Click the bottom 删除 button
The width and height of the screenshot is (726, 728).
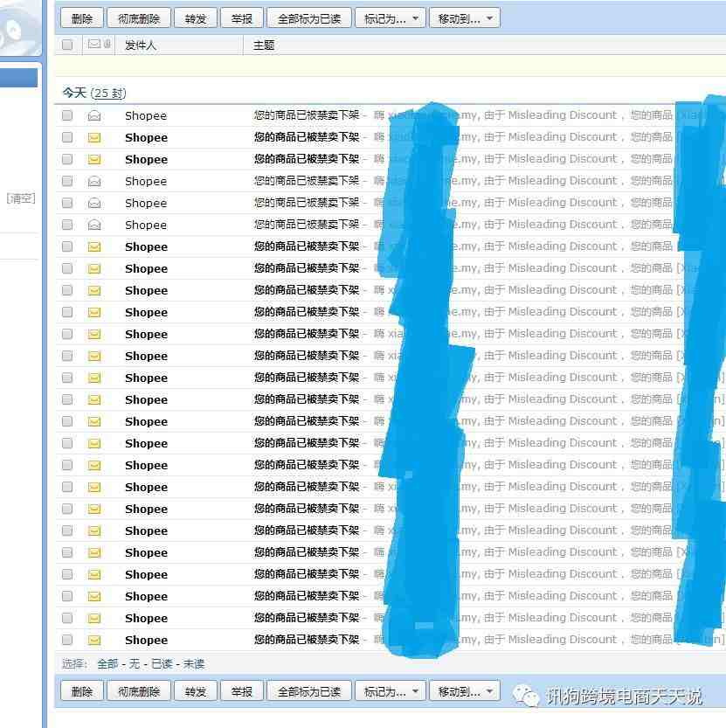(x=82, y=691)
